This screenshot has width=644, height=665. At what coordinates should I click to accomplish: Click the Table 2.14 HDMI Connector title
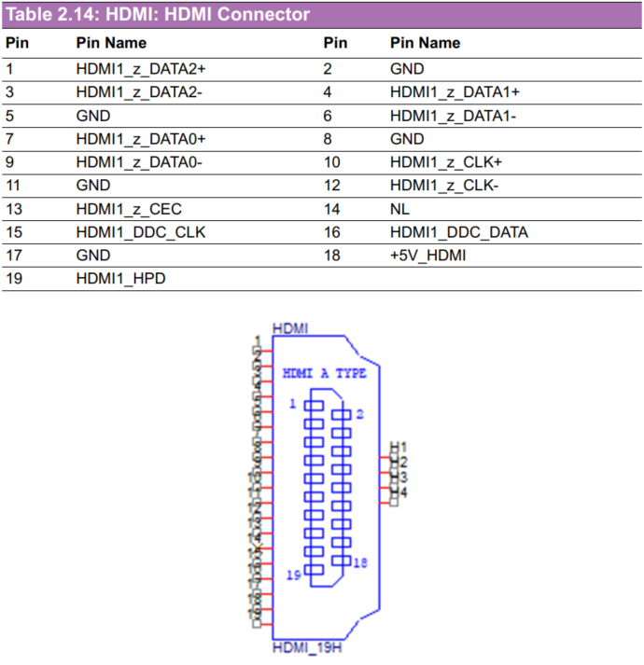click(158, 15)
